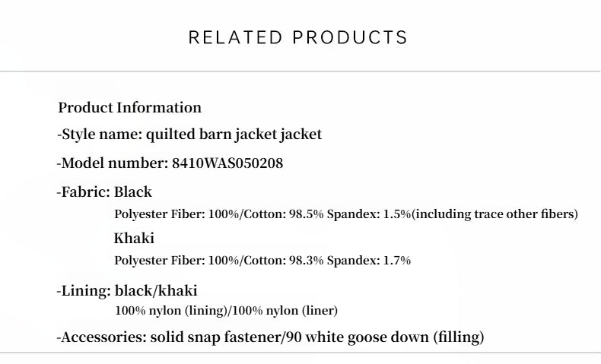Click the "Khaki" fabric color heading
The image size is (601, 364).
(x=134, y=239)
